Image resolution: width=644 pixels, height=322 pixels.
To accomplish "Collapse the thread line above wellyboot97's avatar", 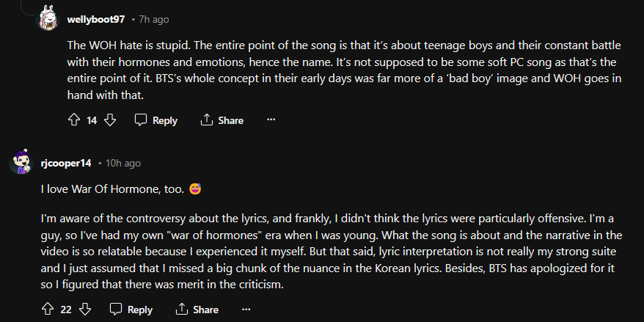I will coord(21,4).
